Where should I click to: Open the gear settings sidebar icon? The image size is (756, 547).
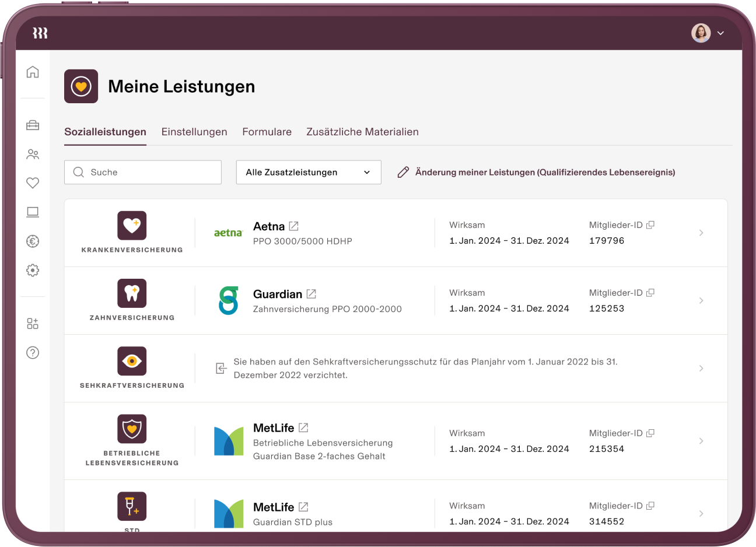coord(33,271)
